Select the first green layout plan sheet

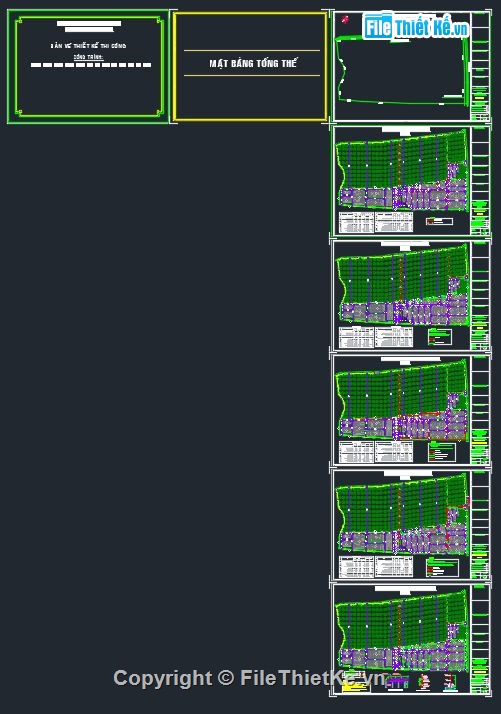coord(412,181)
